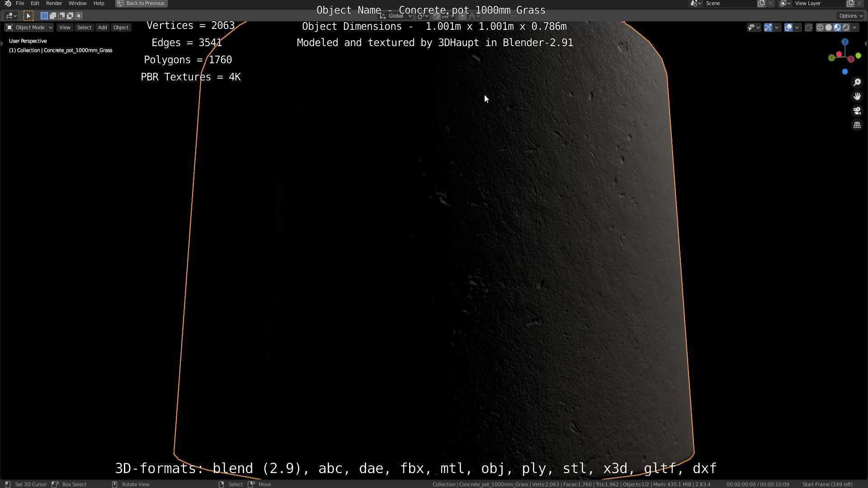
Task: Toggle X-ray view
Action: click(809, 28)
